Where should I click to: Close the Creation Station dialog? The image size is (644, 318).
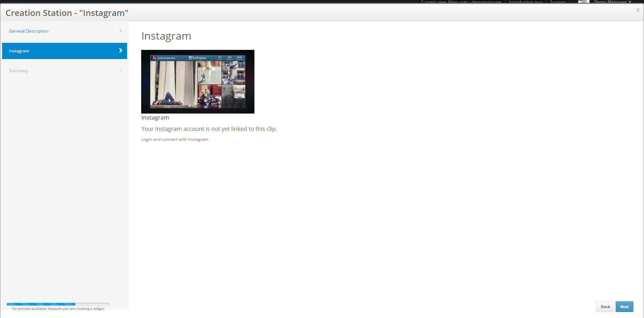(638, 10)
